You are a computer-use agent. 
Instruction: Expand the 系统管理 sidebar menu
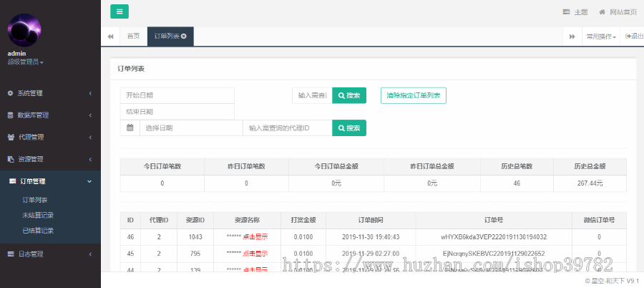(49, 93)
